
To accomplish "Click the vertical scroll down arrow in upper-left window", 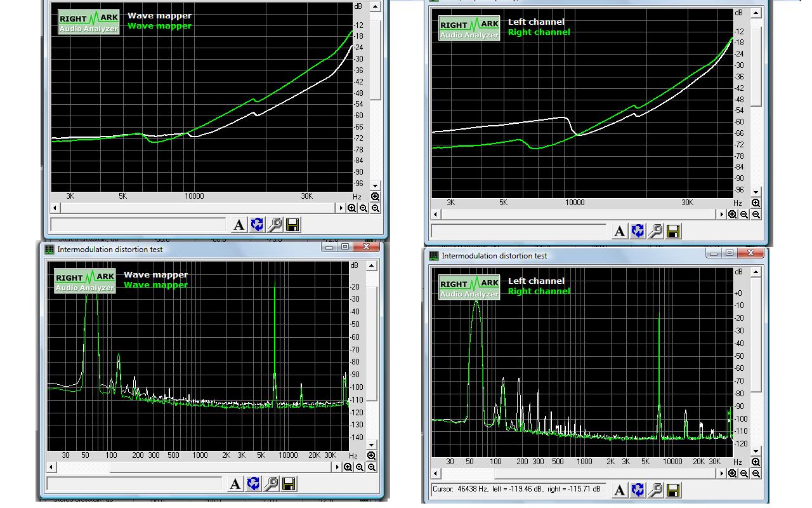I will pyautogui.click(x=376, y=185).
